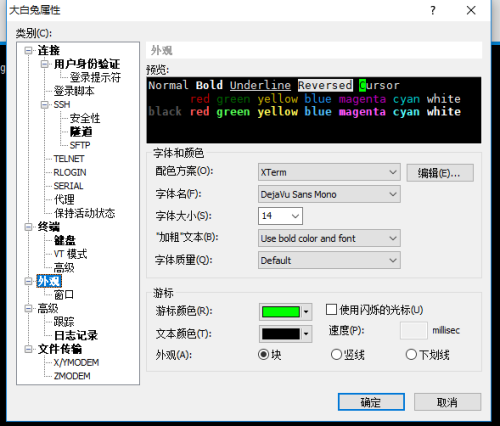This screenshot has height=426, width=500.
Task: Collapse the SSH tree node
Action: pyautogui.click(x=45, y=105)
